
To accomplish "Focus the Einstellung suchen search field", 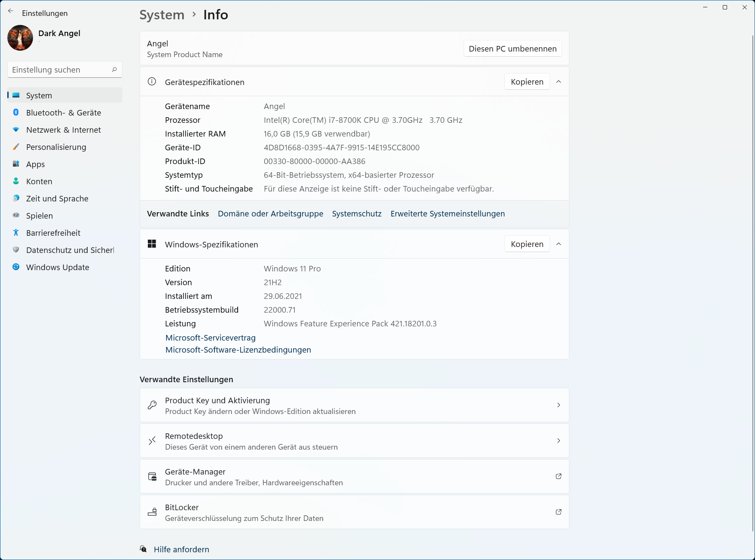I will click(x=65, y=70).
